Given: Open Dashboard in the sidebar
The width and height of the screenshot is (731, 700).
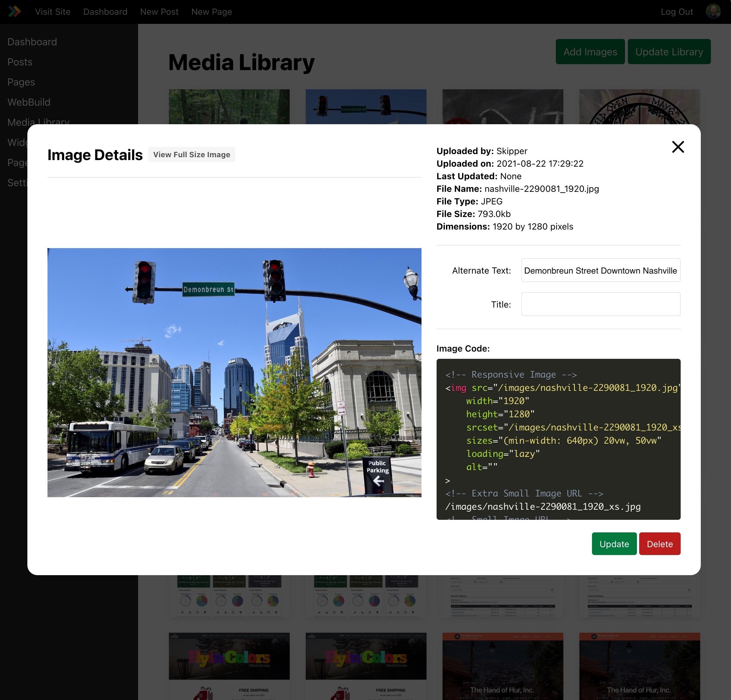Looking at the screenshot, I should pyautogui.click(x=32, y=42).
